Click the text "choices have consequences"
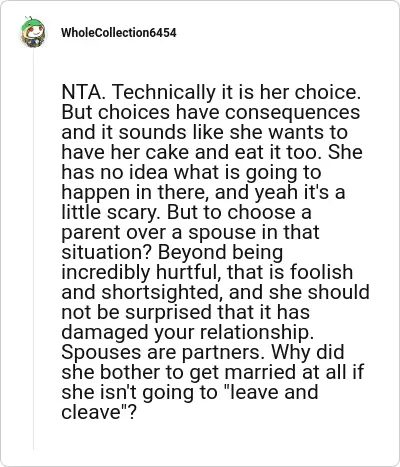 [229, 112]
